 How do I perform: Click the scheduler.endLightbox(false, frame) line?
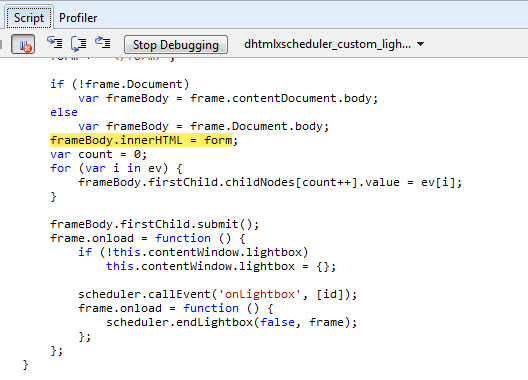click(x=232, y=322)
